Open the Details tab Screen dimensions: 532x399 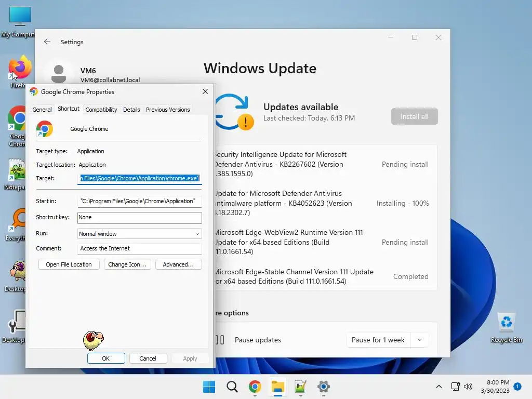[131, 110]
